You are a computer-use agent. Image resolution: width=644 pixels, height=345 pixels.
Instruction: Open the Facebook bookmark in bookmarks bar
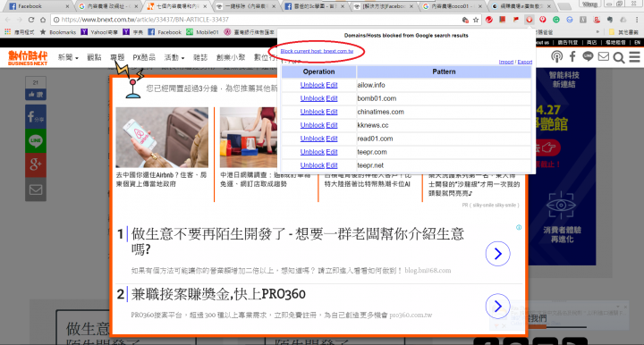(165, 32)
